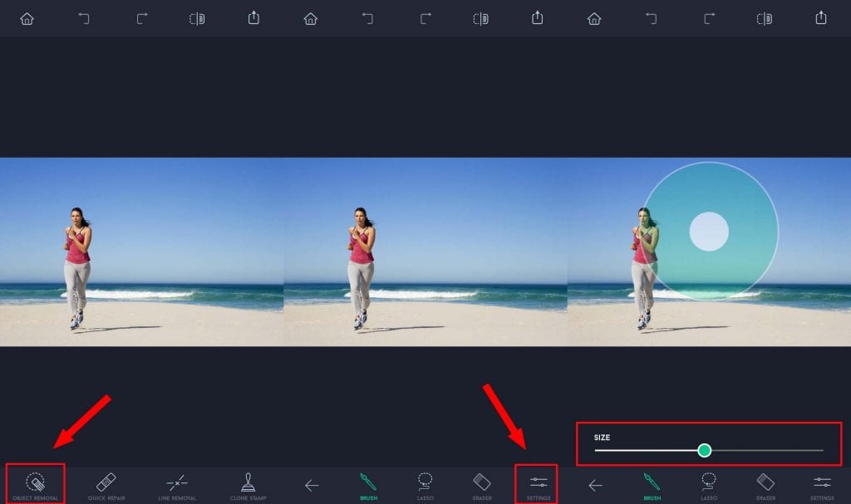The height and width of the screenshot is (504, 851).
Task: Select Eraser tool in right screen
Action: pos(765,486)
